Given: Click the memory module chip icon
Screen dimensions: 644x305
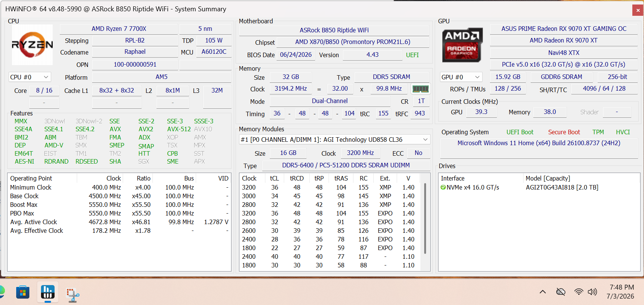Looking at the screenshot, I should [x=420, y=89].
